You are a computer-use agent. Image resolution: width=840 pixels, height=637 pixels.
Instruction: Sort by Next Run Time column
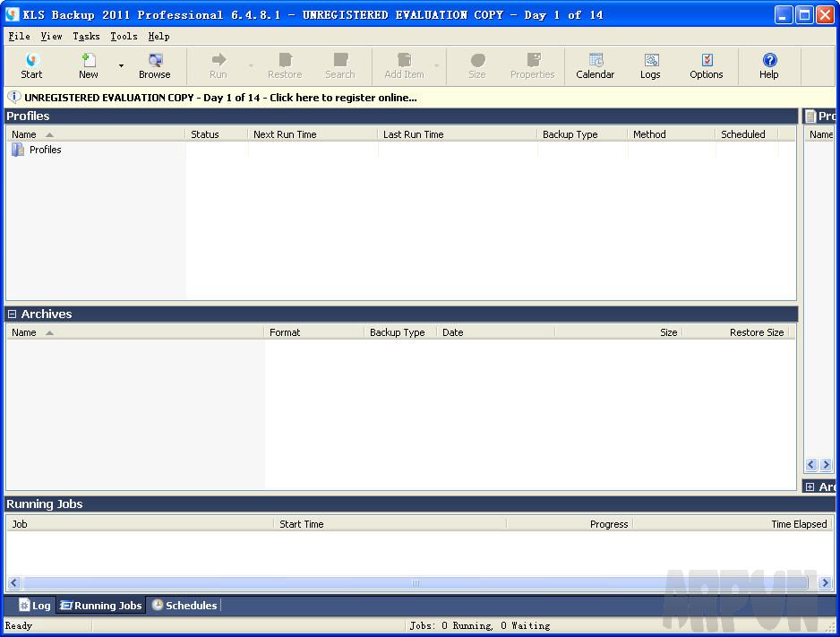(x=313, y=134)
